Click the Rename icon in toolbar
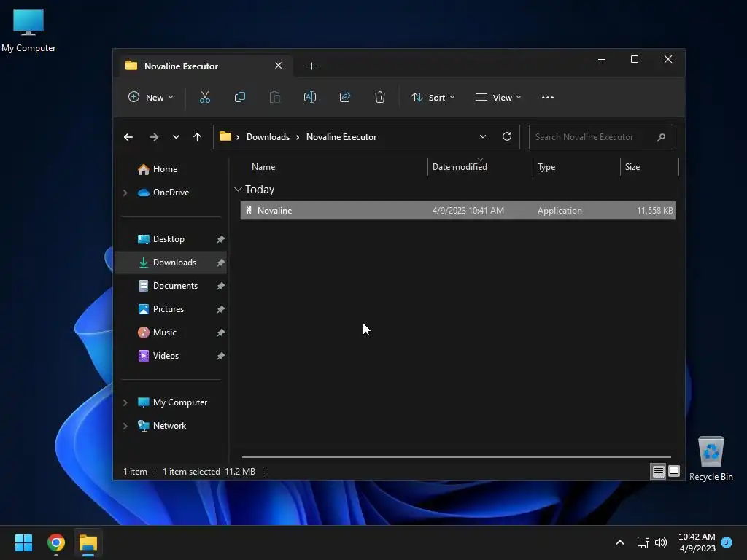Image resolution: width=747 pixels, height=560 pixels. [309, 97]
